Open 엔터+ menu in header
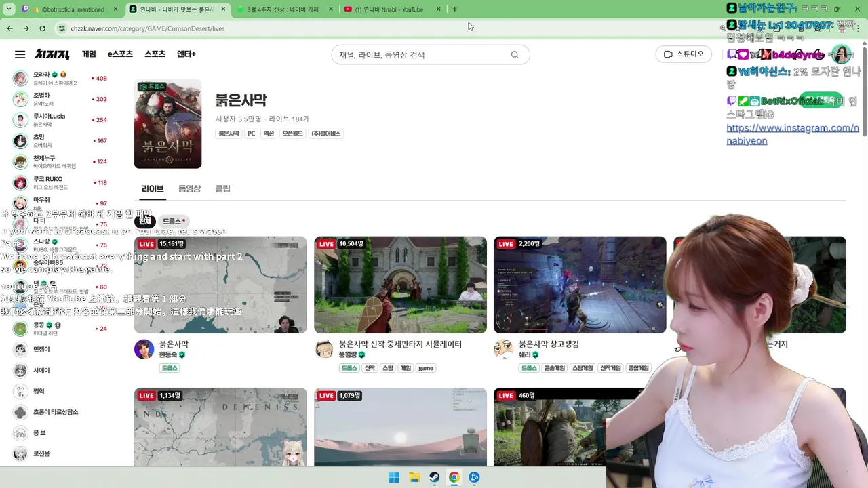The image size is (868, 488). pyautogui.click(x=186, y=54)
